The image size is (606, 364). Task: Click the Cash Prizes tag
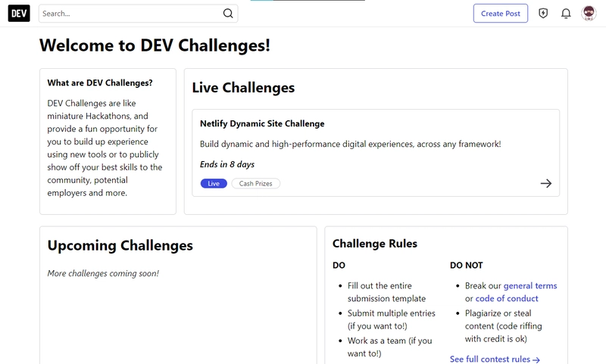pos(255,183)
